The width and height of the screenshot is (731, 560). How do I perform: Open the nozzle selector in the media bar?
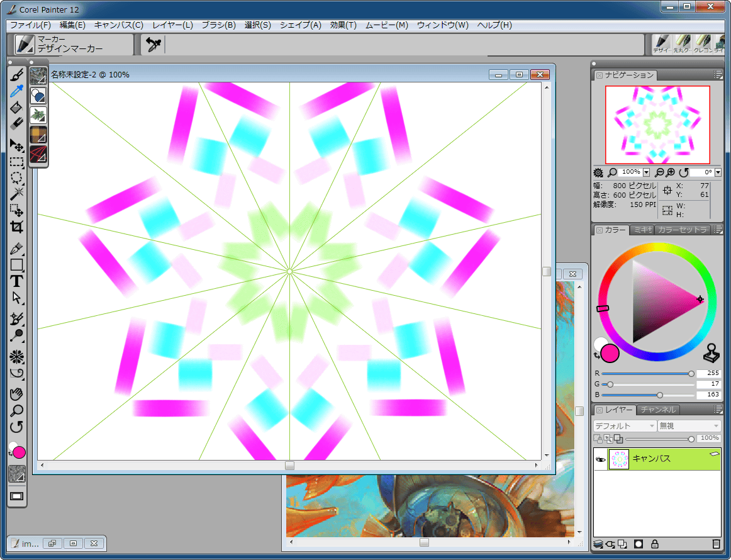[x=38, y=115]
